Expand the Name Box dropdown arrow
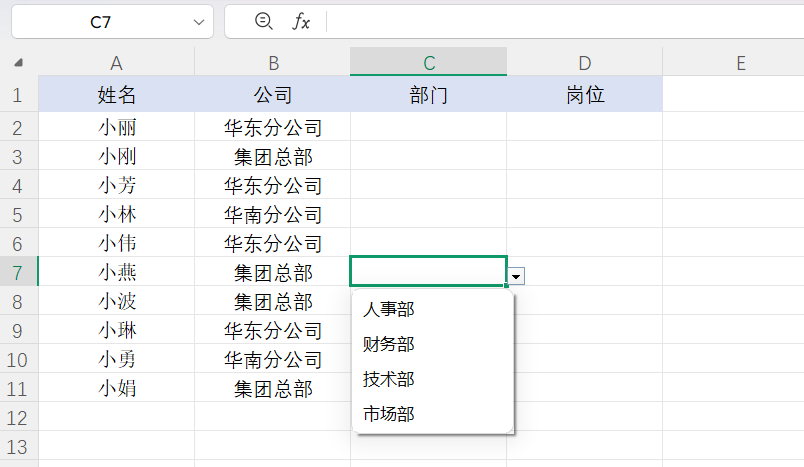The width and height of the screenshot is (804, 467). [199, 22]
